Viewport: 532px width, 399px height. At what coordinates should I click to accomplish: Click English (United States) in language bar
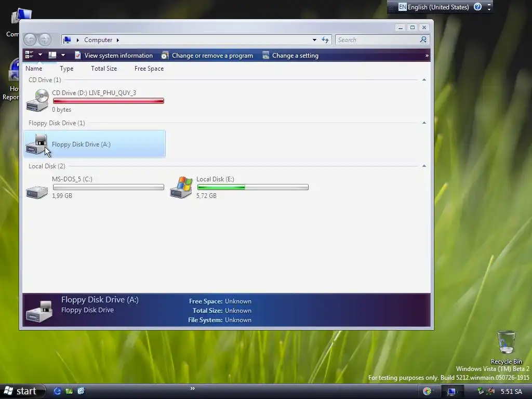(x=438, y=7)
